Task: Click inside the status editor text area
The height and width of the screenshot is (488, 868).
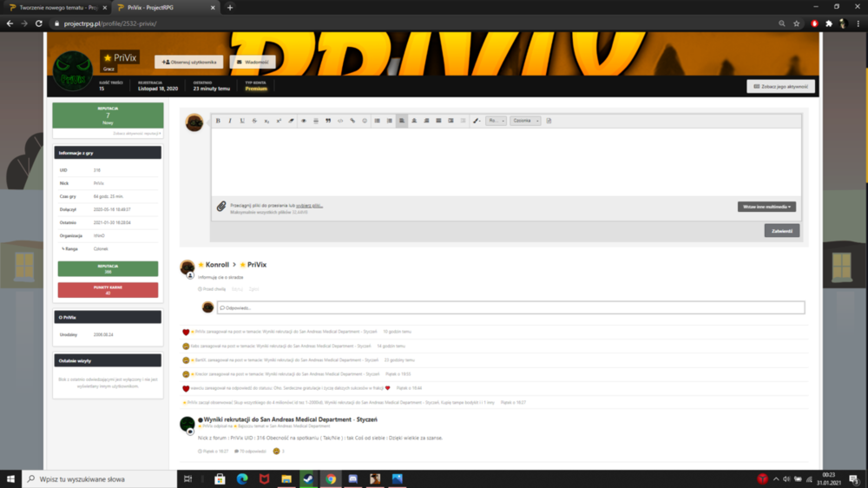Action: pyautogui.click(x=506, y=162)
